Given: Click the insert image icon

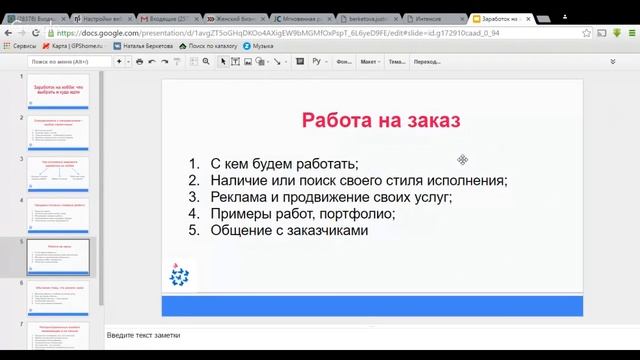Looking at the screenshot, I should tap(248, 62).
